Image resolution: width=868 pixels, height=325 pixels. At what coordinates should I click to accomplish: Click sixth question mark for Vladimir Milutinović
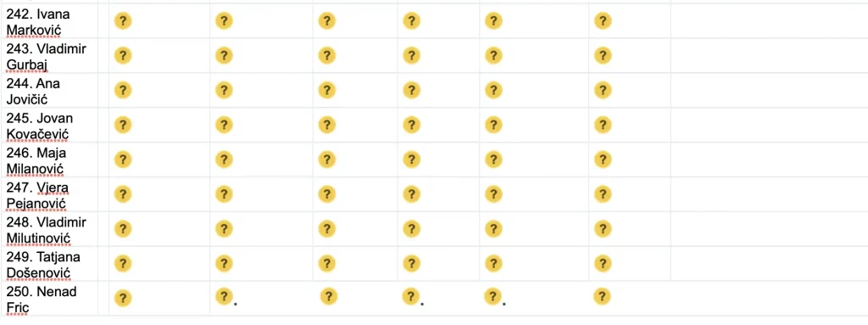point(603,228)
